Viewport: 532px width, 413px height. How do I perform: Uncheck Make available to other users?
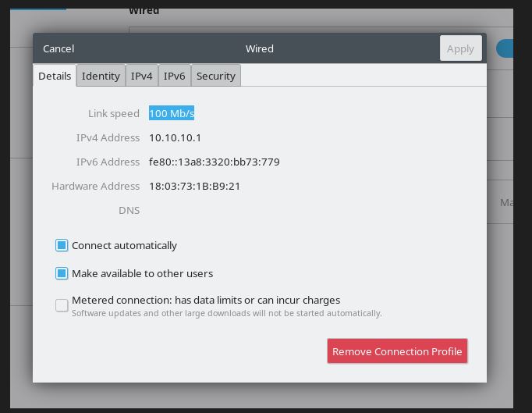62,273
